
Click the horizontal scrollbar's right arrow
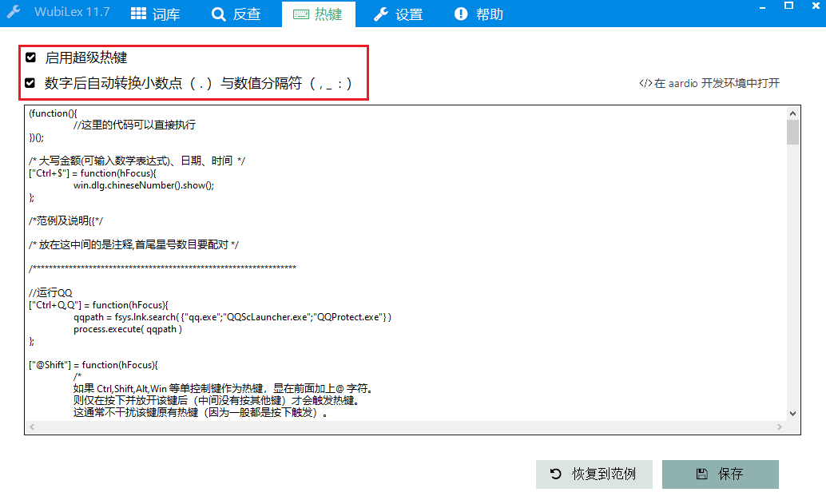tap(780, 427)
